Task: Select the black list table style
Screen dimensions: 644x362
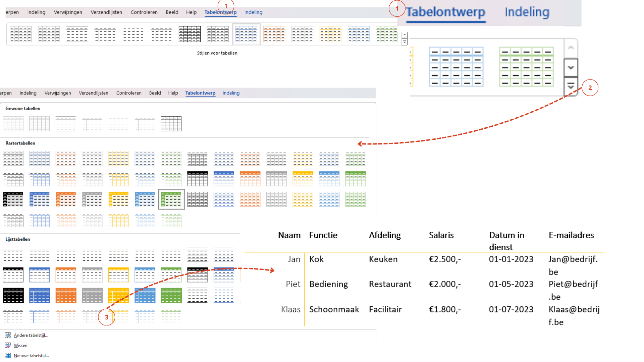Action: coord(13,295)
